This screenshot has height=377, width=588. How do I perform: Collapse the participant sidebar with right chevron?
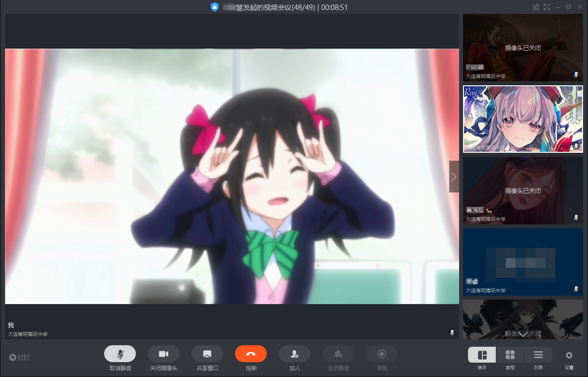pos(454,177)
